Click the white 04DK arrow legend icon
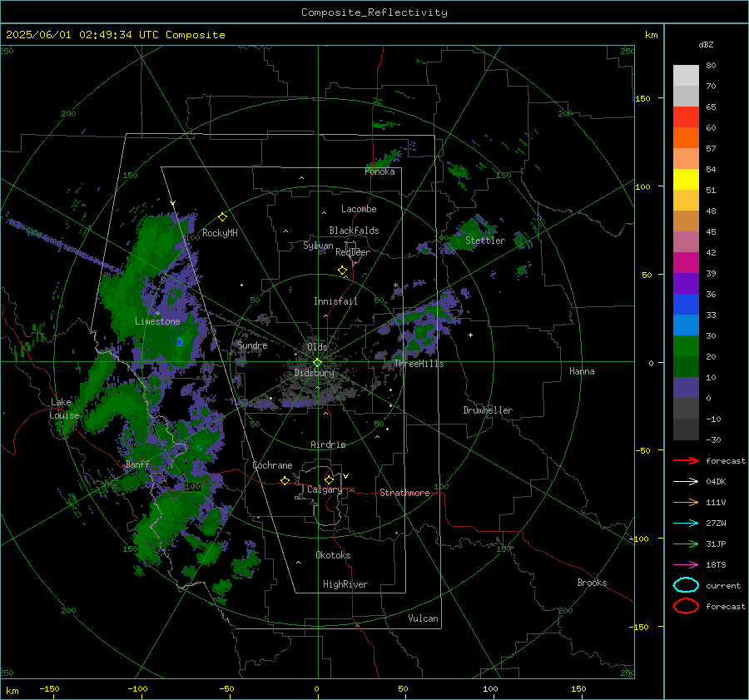 pyautogui.click(x=686, y=482)
